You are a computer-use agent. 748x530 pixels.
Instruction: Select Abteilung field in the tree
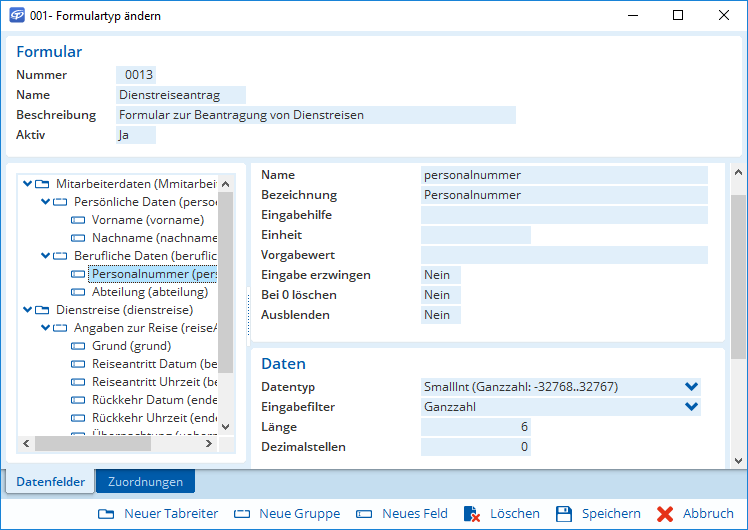click(x=149, y=292)
